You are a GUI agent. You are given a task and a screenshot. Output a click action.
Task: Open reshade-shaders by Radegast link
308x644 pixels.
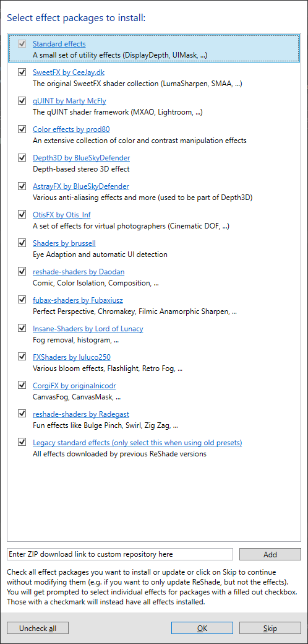[x=81, y=414]
